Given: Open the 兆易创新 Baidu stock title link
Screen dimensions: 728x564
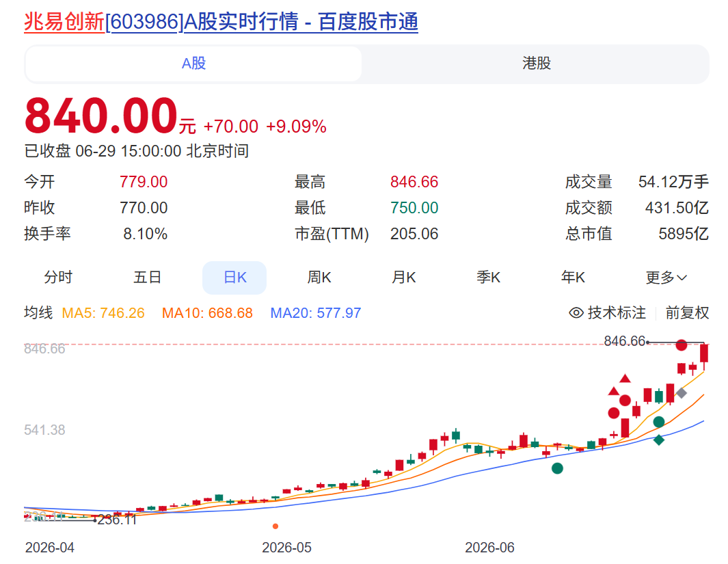Looking at the screenshot, I should point(221,21).
